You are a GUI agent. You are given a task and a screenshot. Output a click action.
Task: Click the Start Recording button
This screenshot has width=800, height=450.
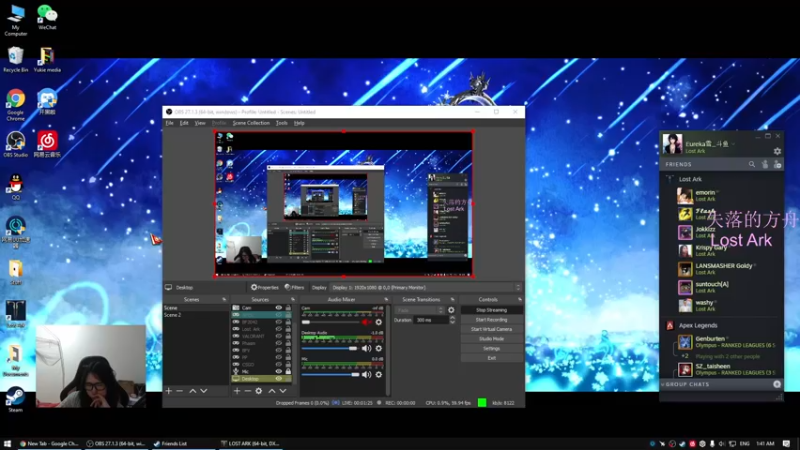click(x=491, y=319)
